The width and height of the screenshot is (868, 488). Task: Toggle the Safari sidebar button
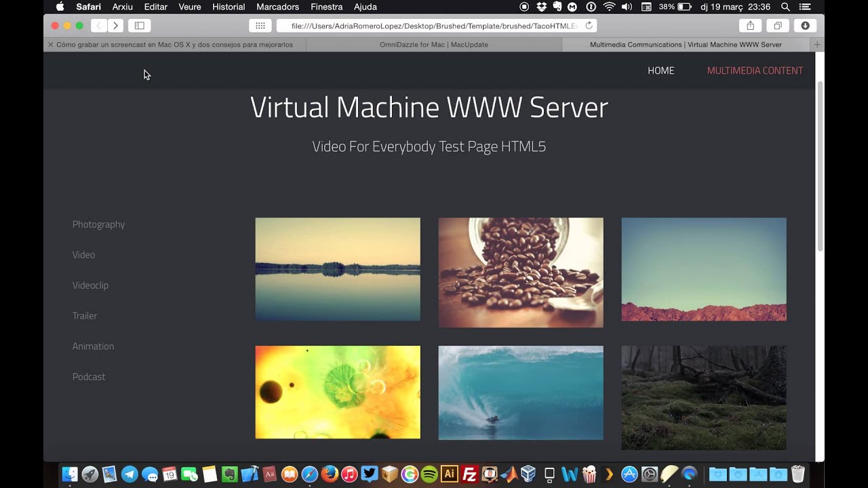140,26
